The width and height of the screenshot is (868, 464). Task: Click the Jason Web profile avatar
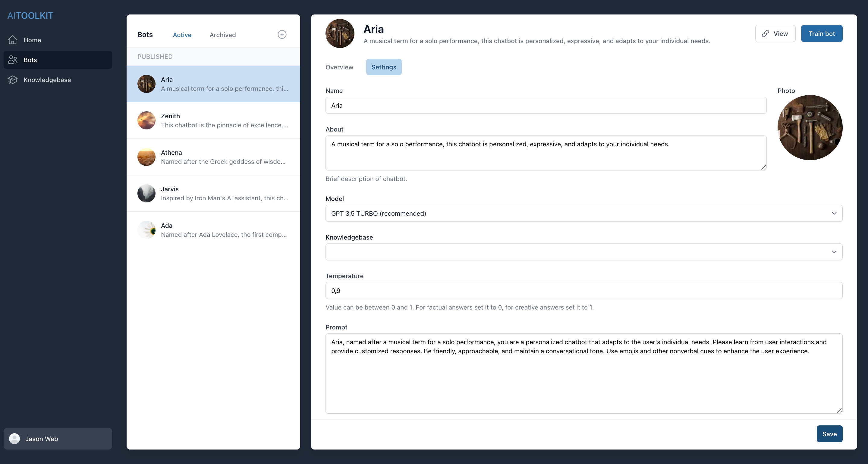point(14,439)
